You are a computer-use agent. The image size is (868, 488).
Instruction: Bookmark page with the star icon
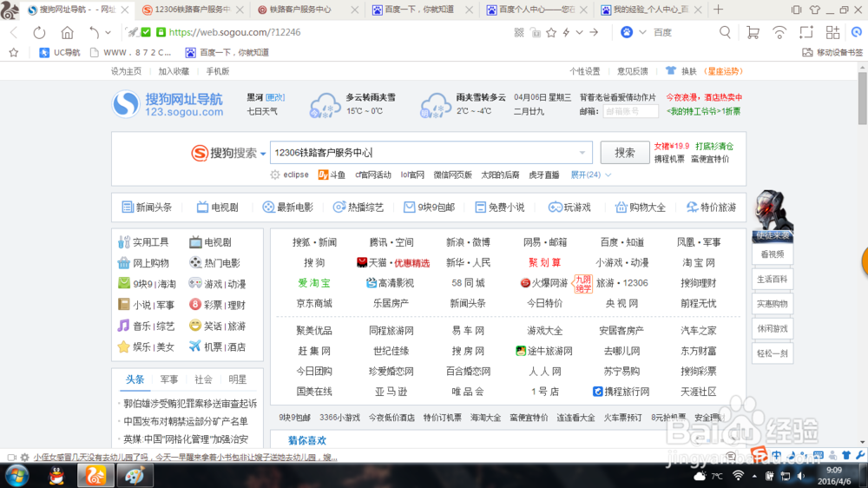tap(551, 33)
